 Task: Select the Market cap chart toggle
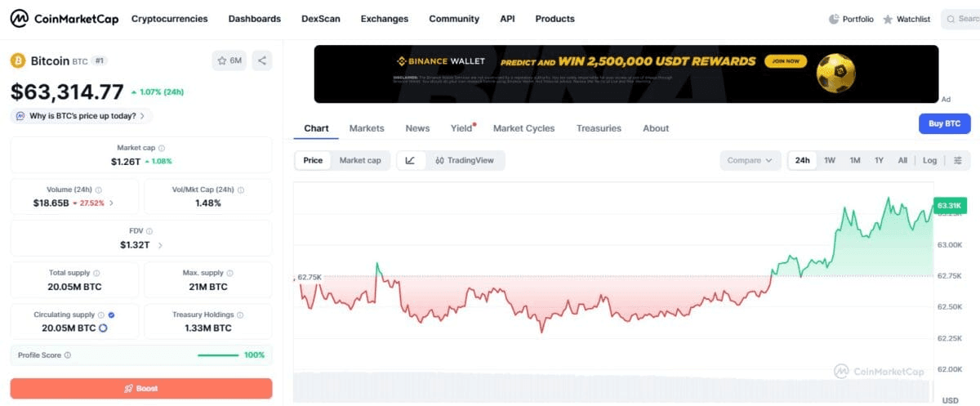coord(360,160)
